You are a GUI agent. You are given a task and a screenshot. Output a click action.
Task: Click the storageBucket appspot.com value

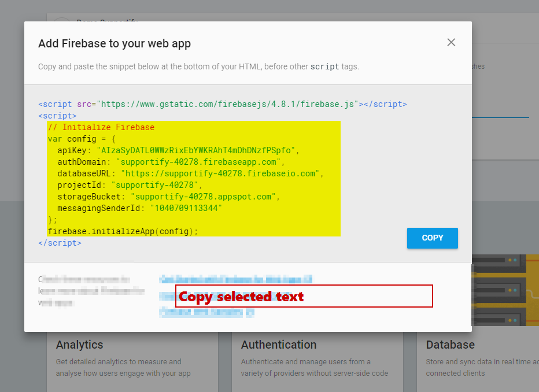[203, 197]
